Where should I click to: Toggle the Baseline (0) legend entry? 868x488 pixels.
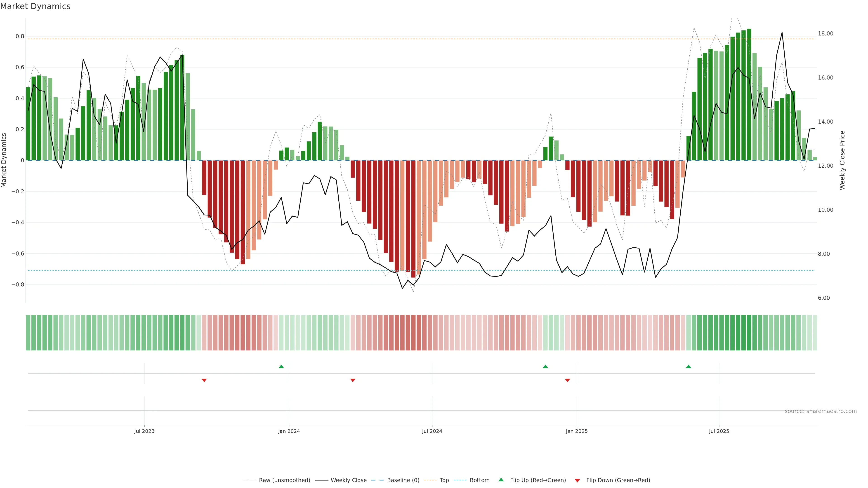click(403, 480)
